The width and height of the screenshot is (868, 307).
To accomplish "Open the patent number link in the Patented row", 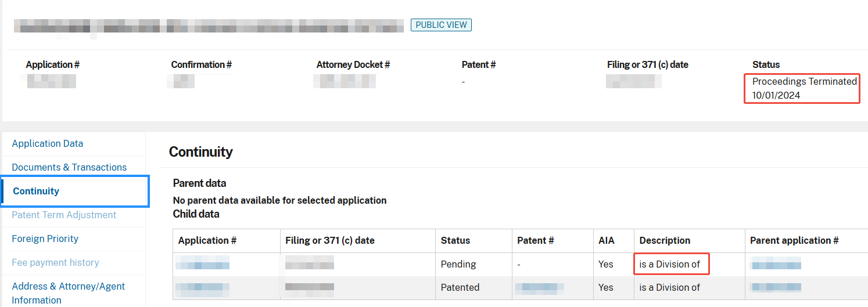I will coord(539,287).
